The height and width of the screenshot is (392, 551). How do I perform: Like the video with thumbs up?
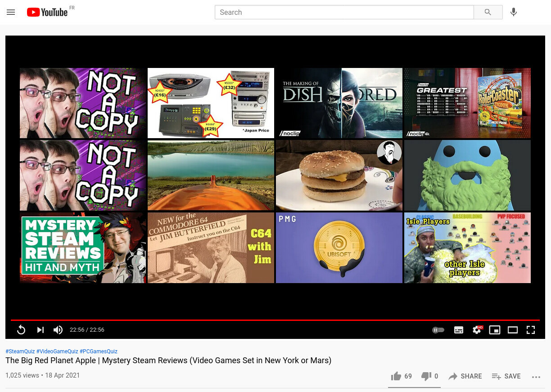[x=397, y=376]
